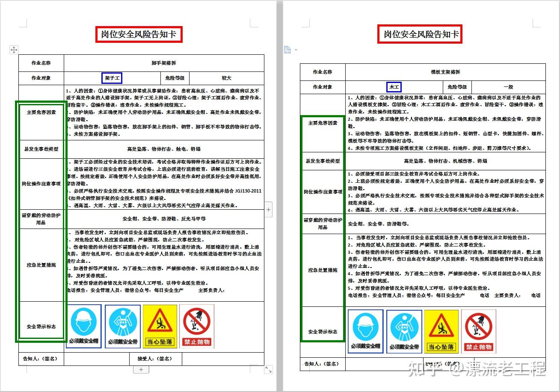Click the 安全警示标志 label in the 架子工 card
Screen dimensions: 560x392
point(41,327)
